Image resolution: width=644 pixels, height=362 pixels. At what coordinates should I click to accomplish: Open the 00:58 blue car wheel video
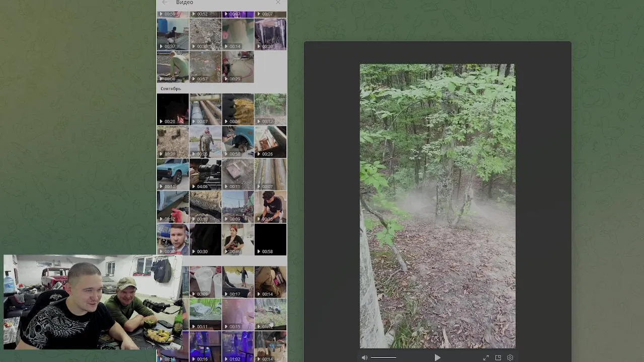coord(238,142)
